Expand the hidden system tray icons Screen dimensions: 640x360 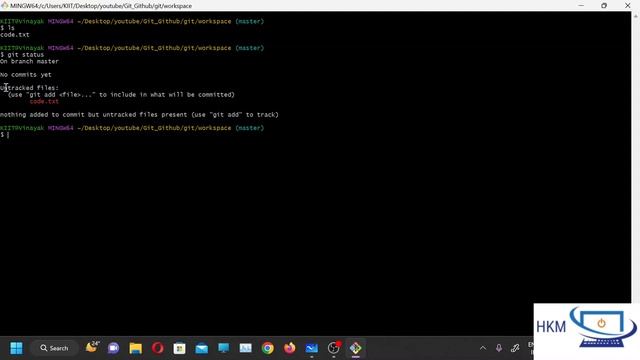tap(483, 348)
